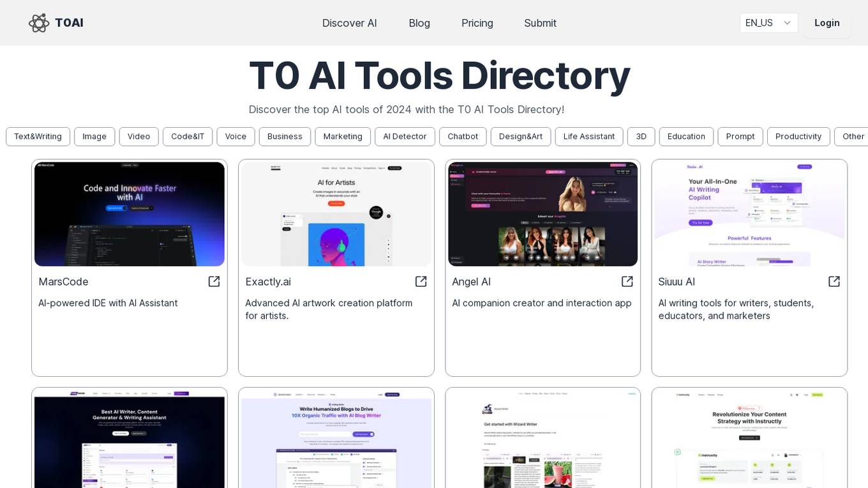Viewport: 868px width, 488px height.
Task: Open the Best AI Writer thumbnail
Action: pos(130,439)
